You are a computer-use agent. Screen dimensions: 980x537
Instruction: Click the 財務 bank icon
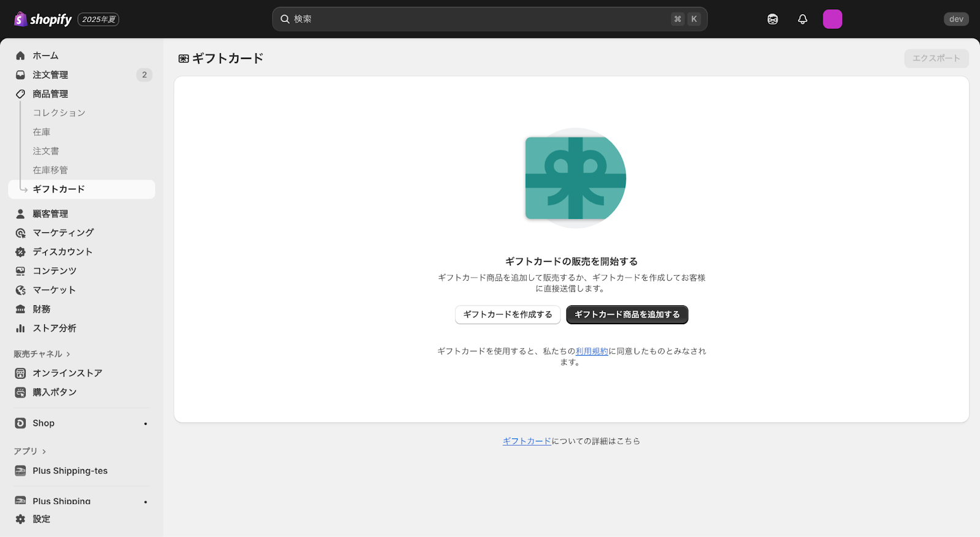(x=20, y=309)
